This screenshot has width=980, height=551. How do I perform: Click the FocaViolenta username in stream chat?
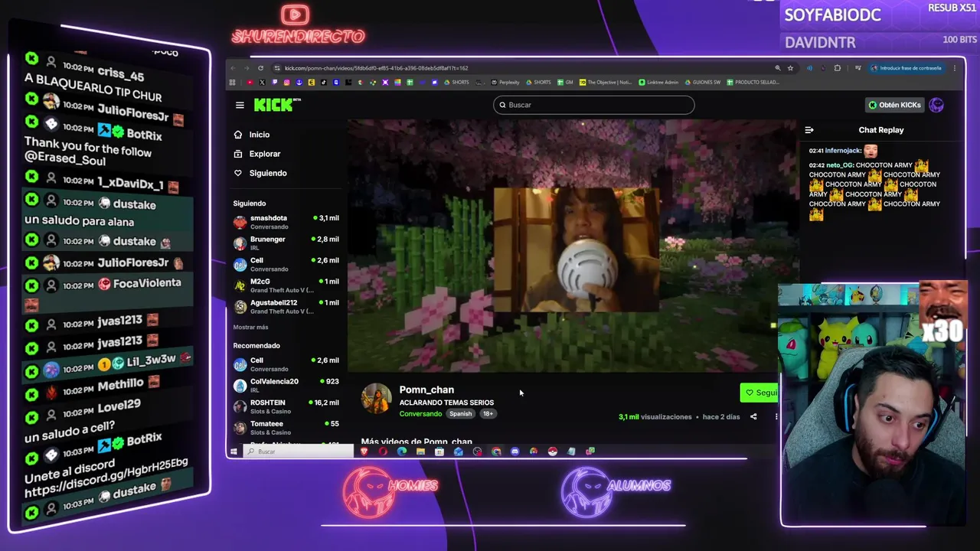[x=146, y=284]
